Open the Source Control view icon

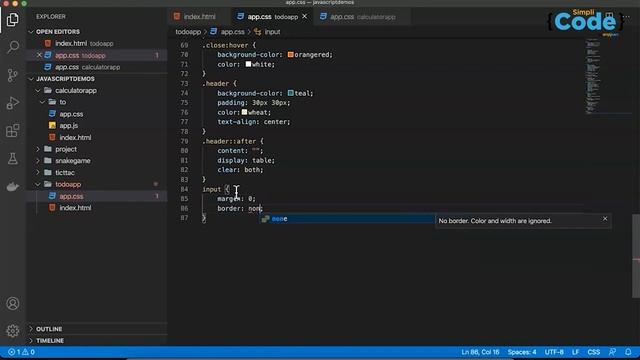click(13, 75)
